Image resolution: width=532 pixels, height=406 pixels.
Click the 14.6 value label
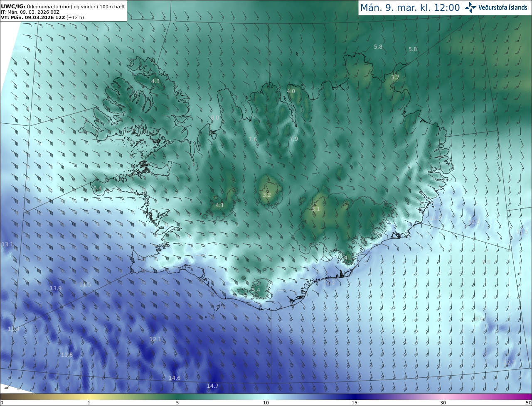[175, 378]
